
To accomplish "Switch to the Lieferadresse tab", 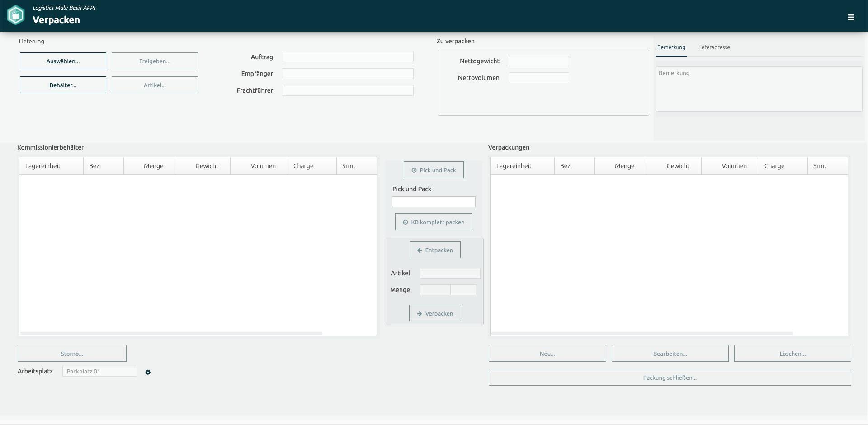I will (x=713, y=47).
